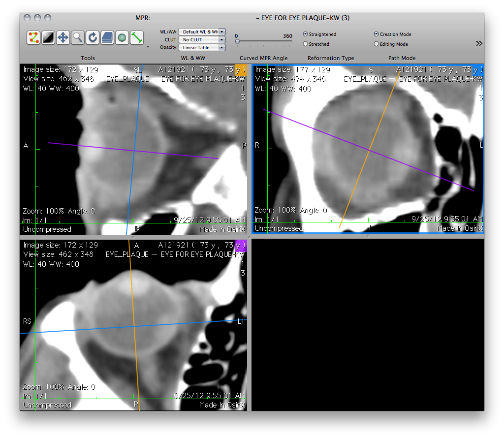Click the green sphere 3D tool
504x438 pixels.
coord(122,37)
